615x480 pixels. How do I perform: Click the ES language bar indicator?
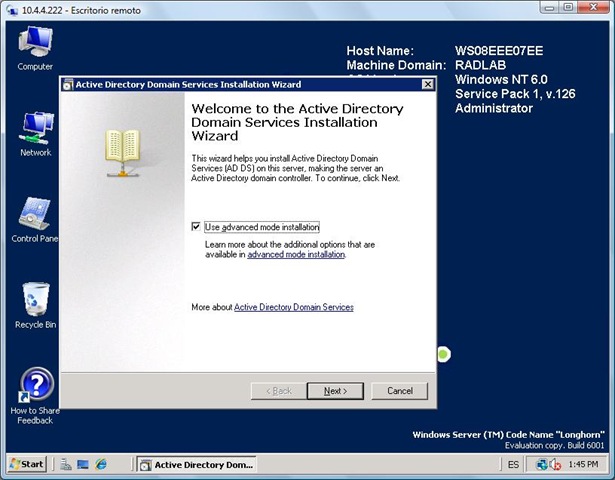point(513,465)
